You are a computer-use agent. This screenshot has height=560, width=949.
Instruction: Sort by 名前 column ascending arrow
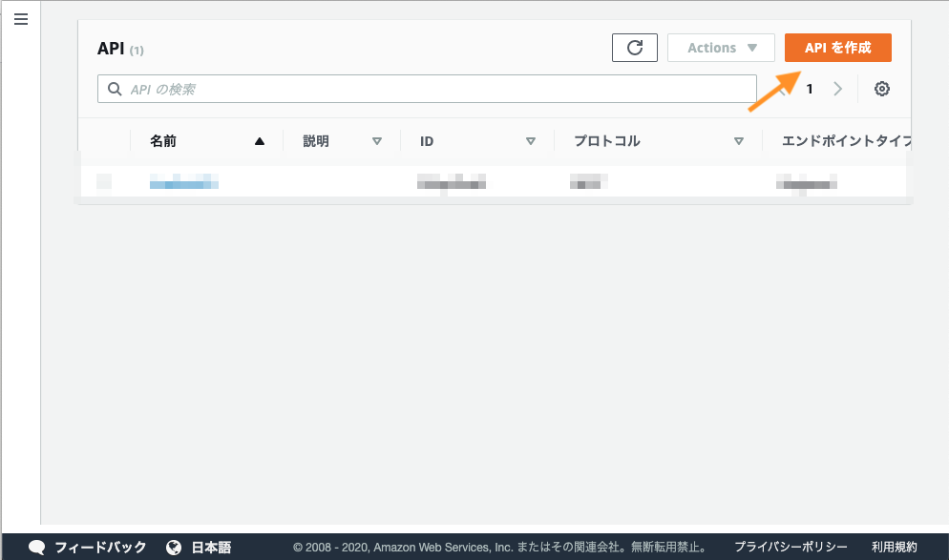260,141
